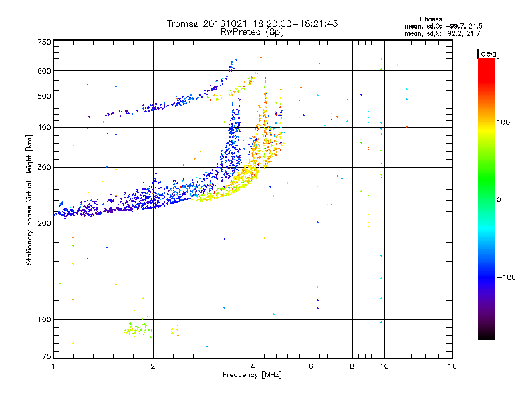Click the y-axis tick label '500'

click(x=44, y=96)
